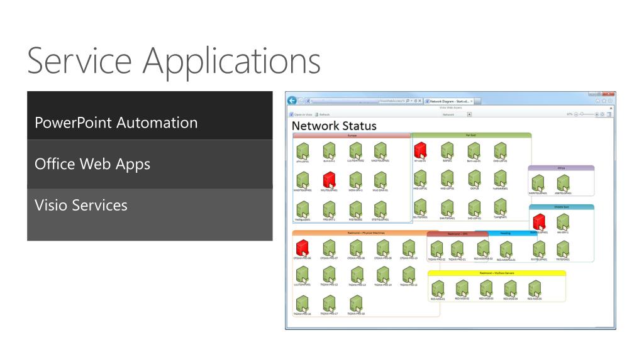Click the address bar refresh icon
Image resolution: width=644 pixels, height=362 pixels.
(415, 101)
